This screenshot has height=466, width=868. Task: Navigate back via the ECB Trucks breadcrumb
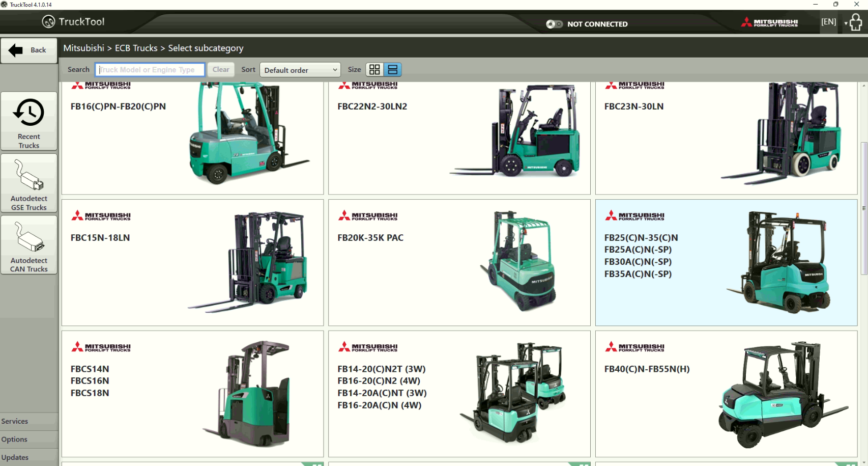[136, 48]
